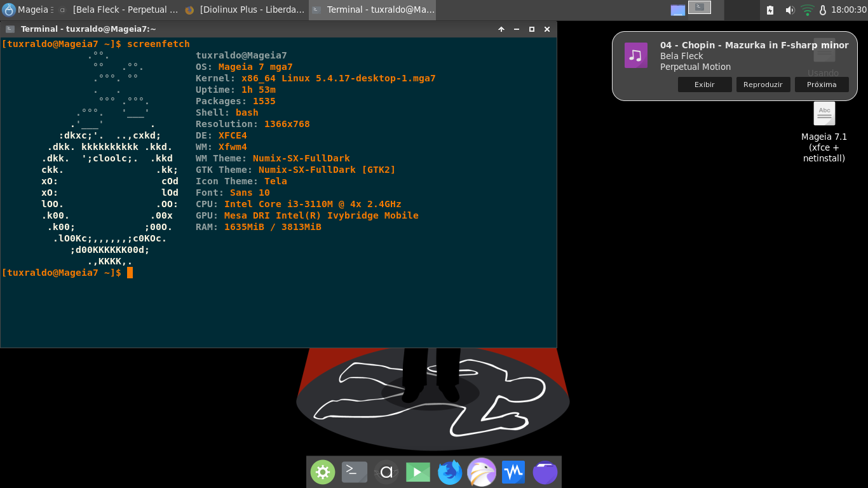Open the Wi-Fi network icon

[x=807, y=10]
